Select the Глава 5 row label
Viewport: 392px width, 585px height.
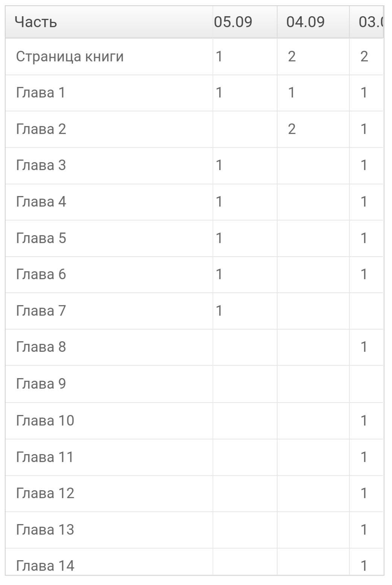pos(41,238)
